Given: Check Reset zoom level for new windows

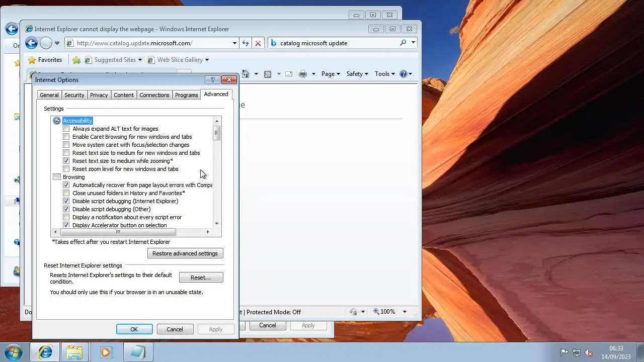Looking at the screenshot, I should click(x=66, y=169).
